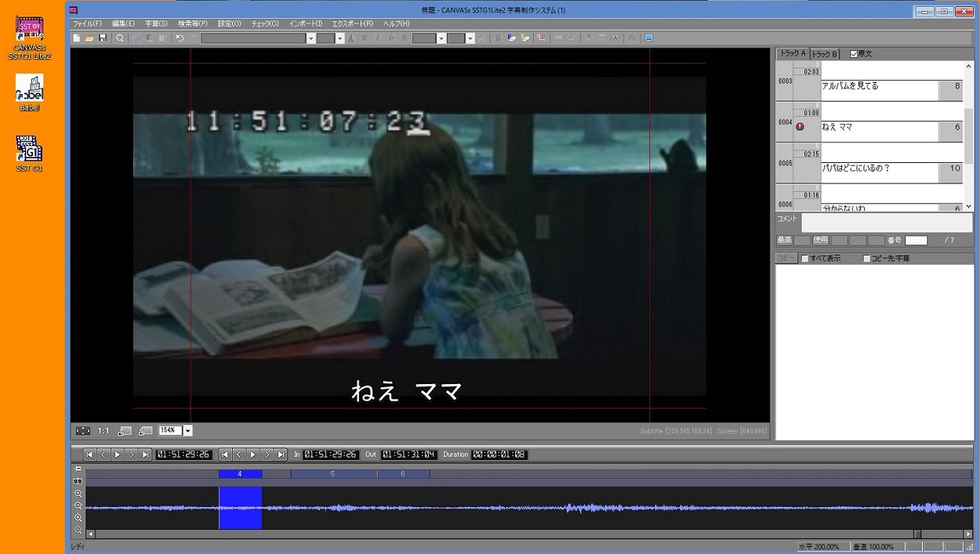Viewport: 980px width, 554px height.
Task: Open the 設定(O) menu
Action: point(229,24)
